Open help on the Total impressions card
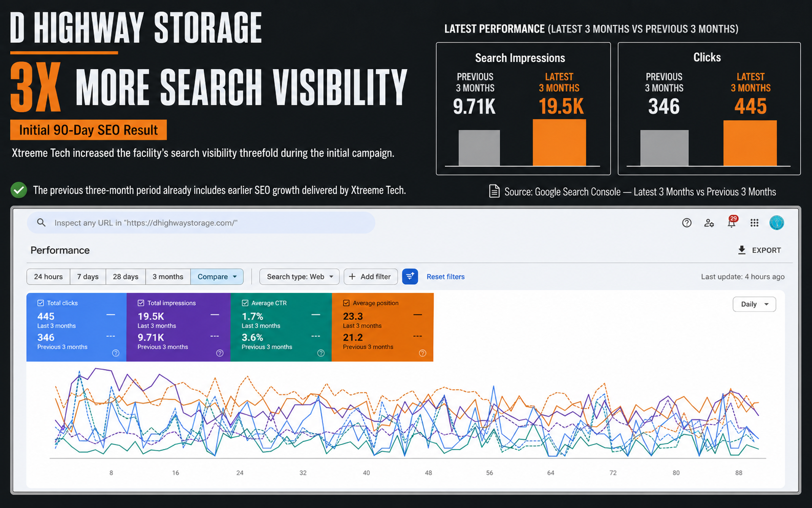Image resolution: width=812 pixels, height=508 pixels. [220, 353]
